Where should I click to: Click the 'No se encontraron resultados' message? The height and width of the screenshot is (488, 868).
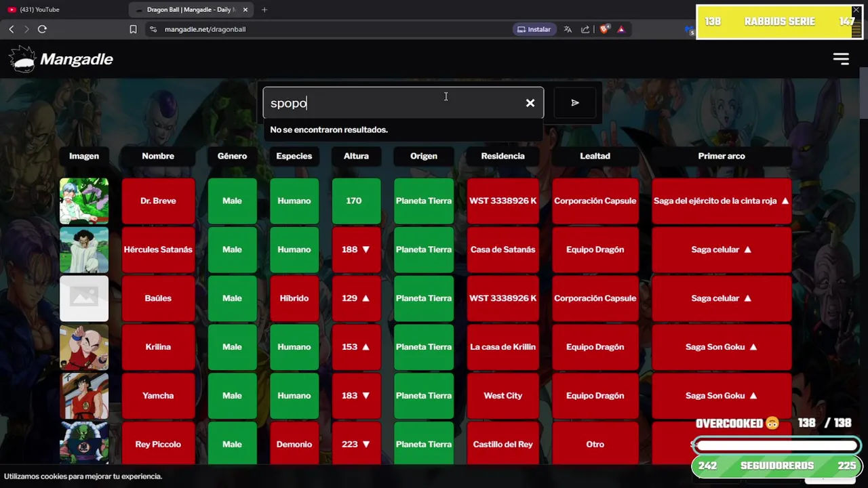tap(329, 129)
